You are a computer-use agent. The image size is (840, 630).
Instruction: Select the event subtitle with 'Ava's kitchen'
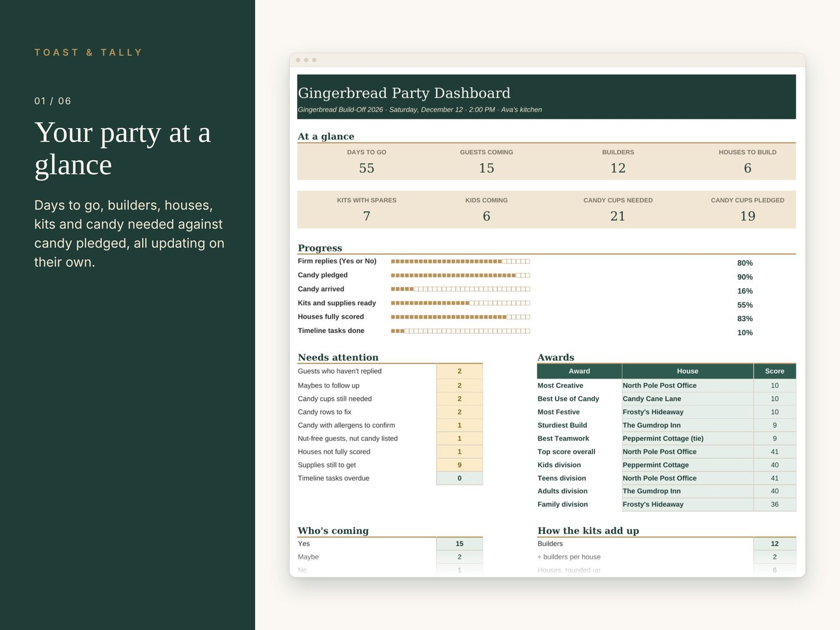tap(420, 110)
